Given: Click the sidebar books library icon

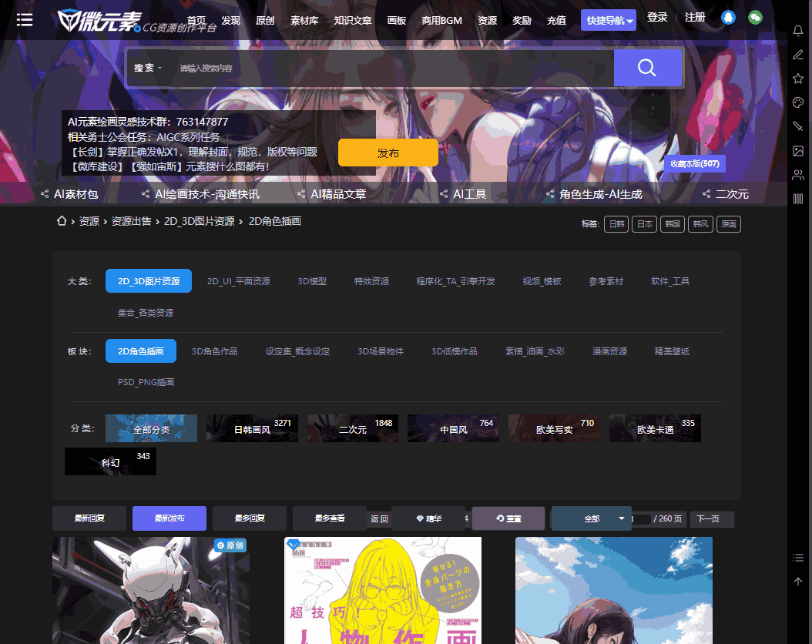Looking at the screenshot, I should pyautogui.click(x=798, y=199).
